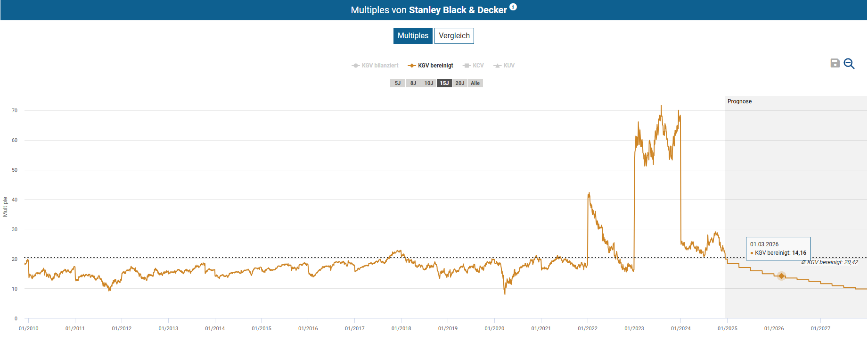Click the highlighted data point marker on forecast line
This screenshot has width=868, height=343.
click(781, 276)
